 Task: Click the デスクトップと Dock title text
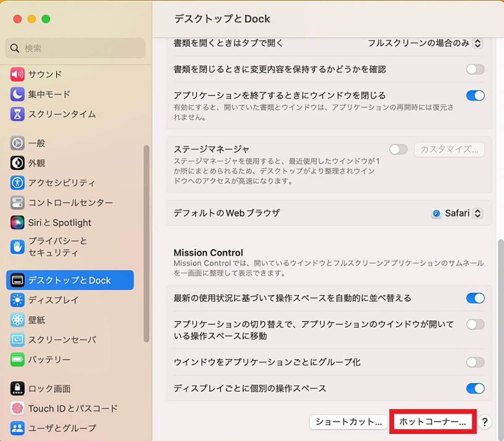click(x=222, y=19)
